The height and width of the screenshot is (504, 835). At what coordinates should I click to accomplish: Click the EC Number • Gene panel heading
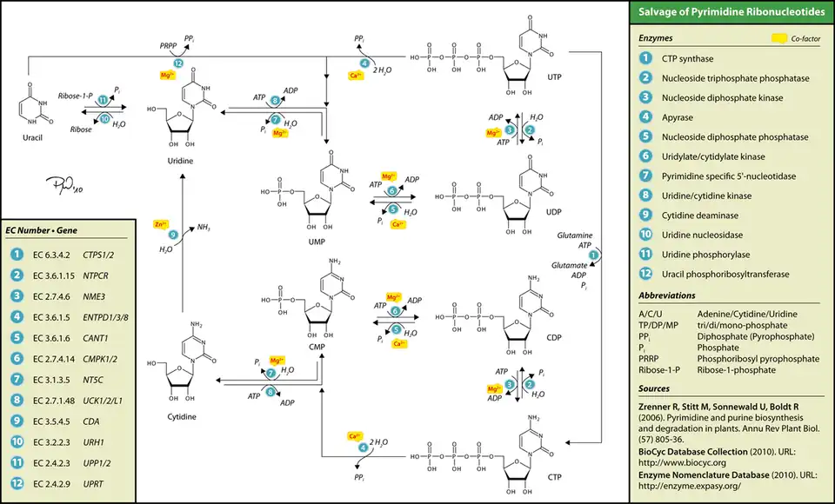42,231
